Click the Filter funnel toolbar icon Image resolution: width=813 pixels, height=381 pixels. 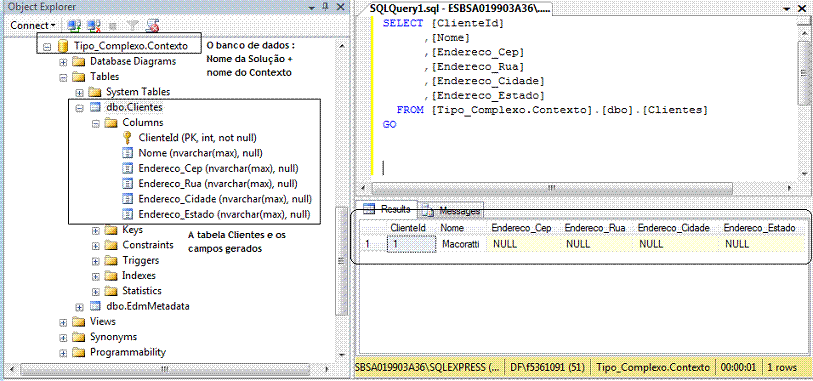pos(133,25)
